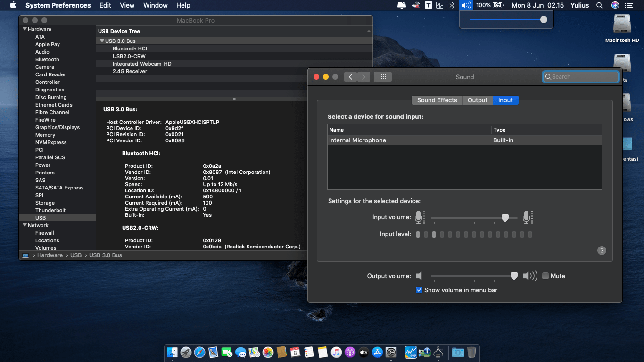Screen dimensions: 644x362
Task: Open Trash in the Dock
Action: click(471, 352)
